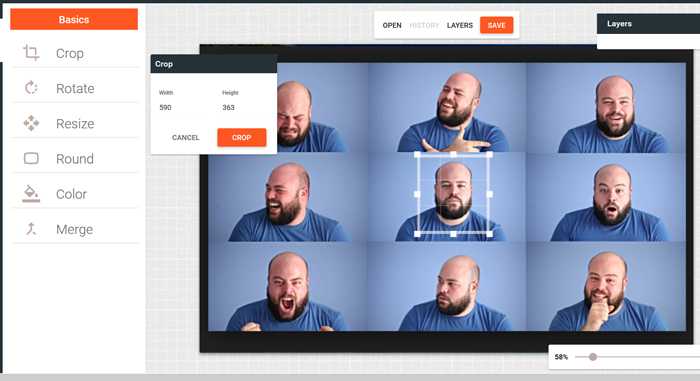Image resolution: width=700 pixels, height=381 pixels.
Task: Select the Color fill bucket icon
Action: coord(31,193)
